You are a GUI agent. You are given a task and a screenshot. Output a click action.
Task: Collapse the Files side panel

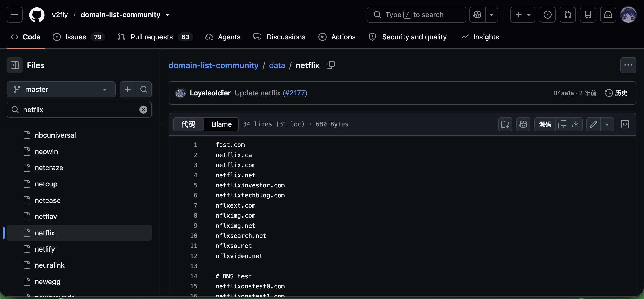pos(15,65)
